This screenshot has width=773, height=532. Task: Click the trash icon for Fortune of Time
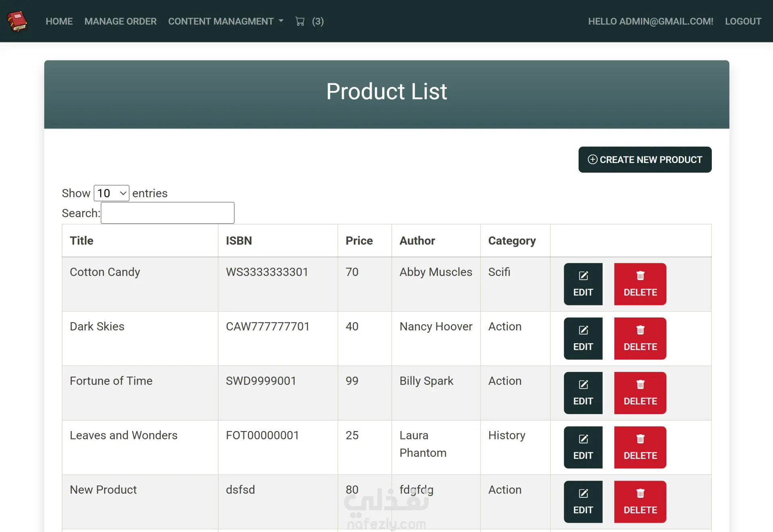(x=640, y=384)
